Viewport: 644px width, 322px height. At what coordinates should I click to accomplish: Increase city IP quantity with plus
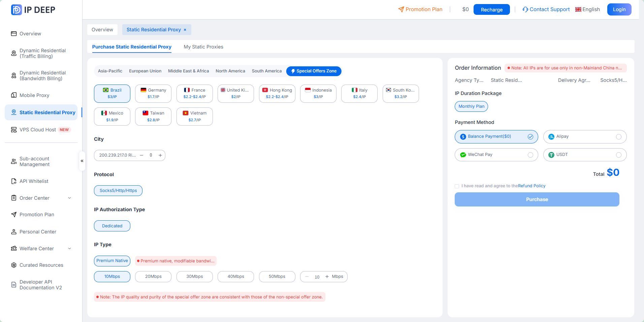coord(160,155)
